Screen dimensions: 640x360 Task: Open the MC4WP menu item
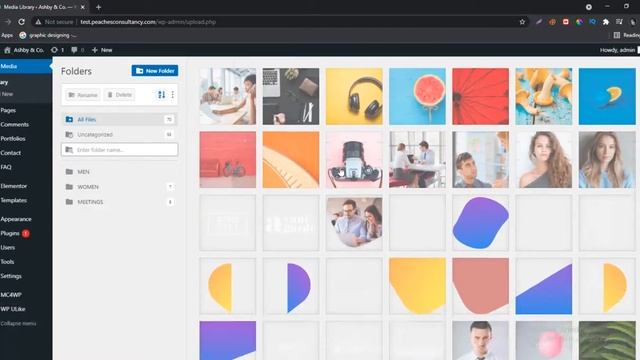tap(11, 295)
